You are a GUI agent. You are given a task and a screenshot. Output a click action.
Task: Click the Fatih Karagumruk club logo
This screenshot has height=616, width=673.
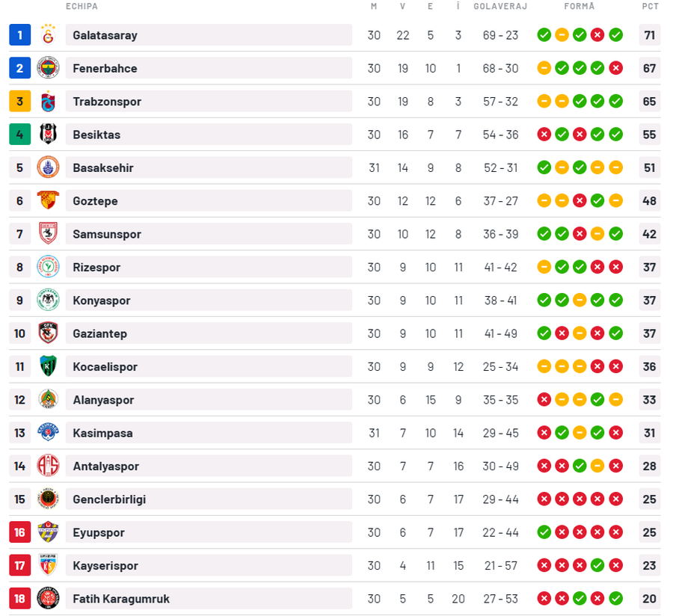click(48, 599)
